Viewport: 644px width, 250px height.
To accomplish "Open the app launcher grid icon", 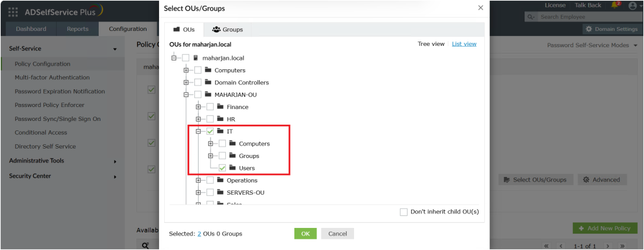I will (13, 12).
